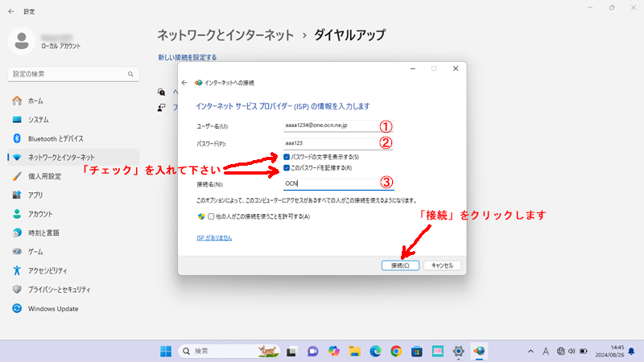The image size is (644, 362).
Task: Toggle パスワードの文字を表示する checkbox
Action: point(287,157)
